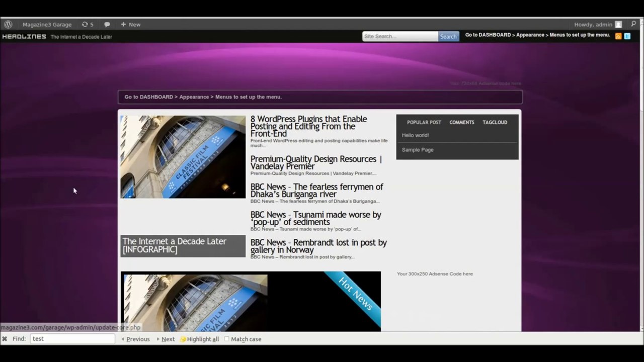Image resolution: width=644 pixels, height=362 pixels.
Task: Open the WordPress logo menu
Action: click(8, 24)
